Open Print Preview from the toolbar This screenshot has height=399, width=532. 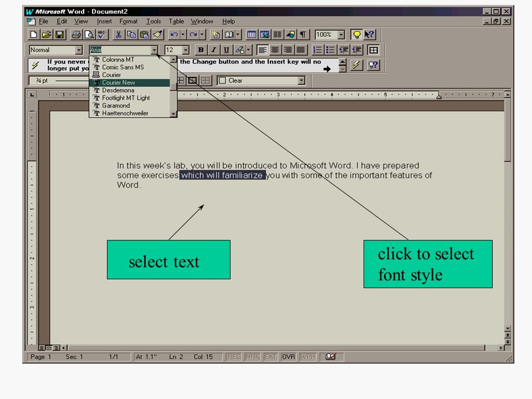[89, 34]
